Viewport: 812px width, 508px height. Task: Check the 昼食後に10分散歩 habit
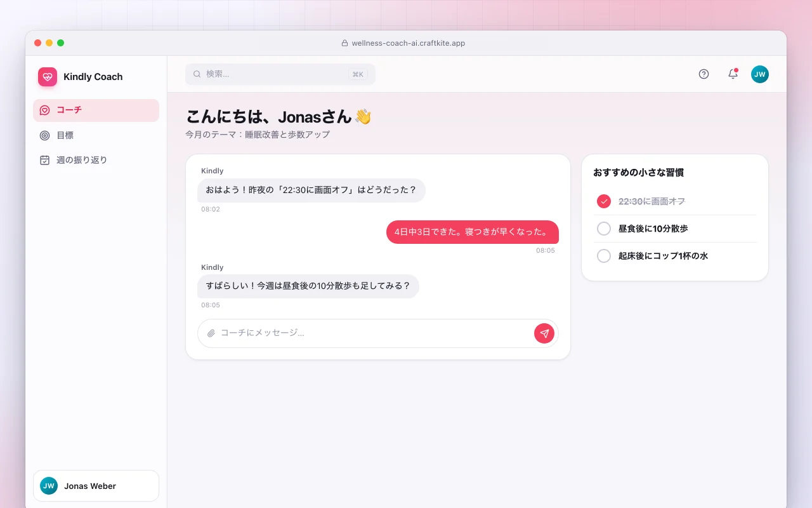(604, 229)
